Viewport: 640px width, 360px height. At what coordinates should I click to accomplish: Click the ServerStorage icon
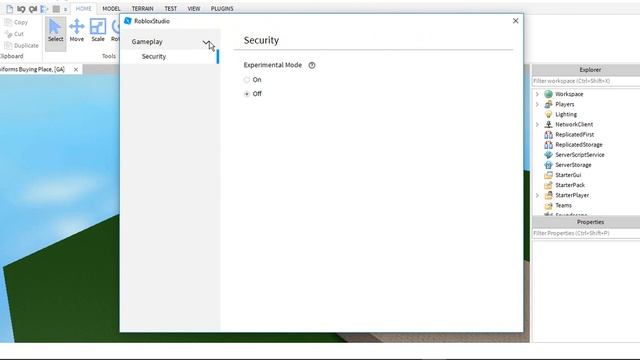click(548, 165)
